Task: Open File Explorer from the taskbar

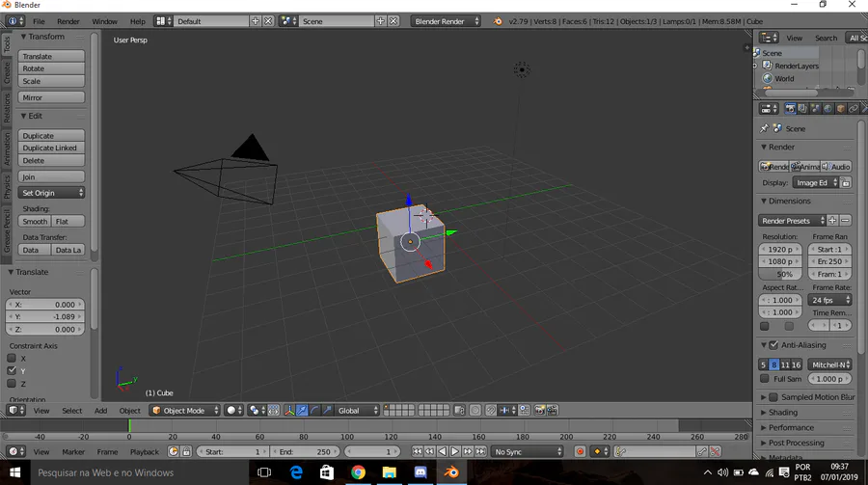Action: tap(390, 472)
